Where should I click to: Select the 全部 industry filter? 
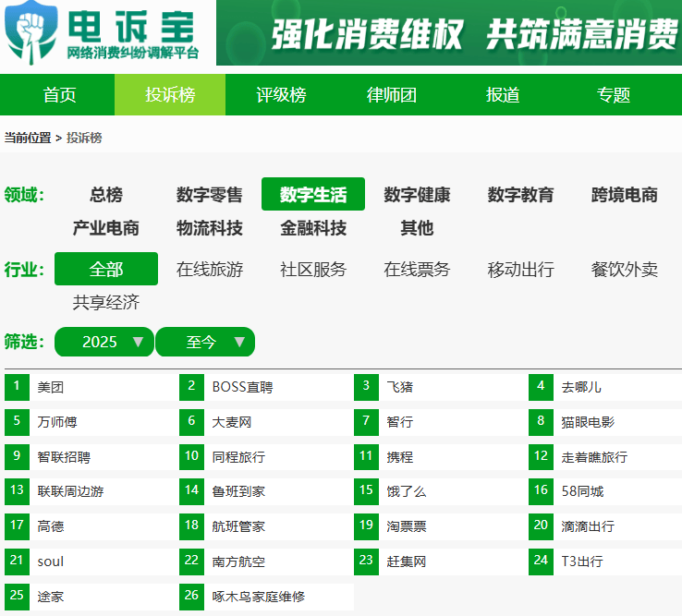[106, 269]
